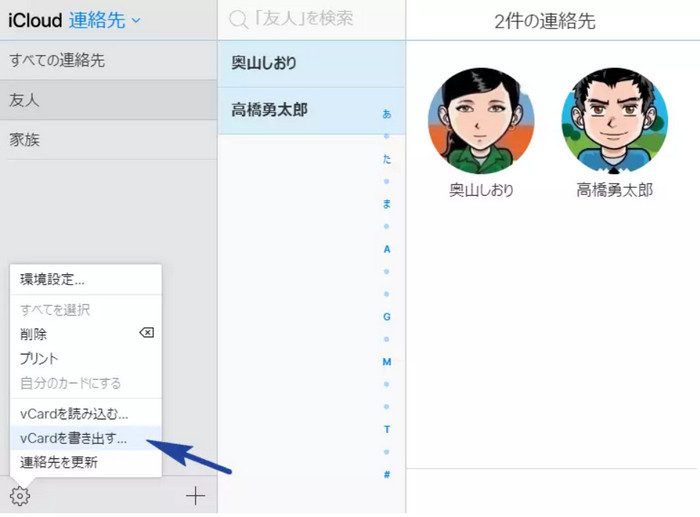The height and width of the screenshot is (517, 700).
Task: Select プリント in the popup menu
Action: 39,358
